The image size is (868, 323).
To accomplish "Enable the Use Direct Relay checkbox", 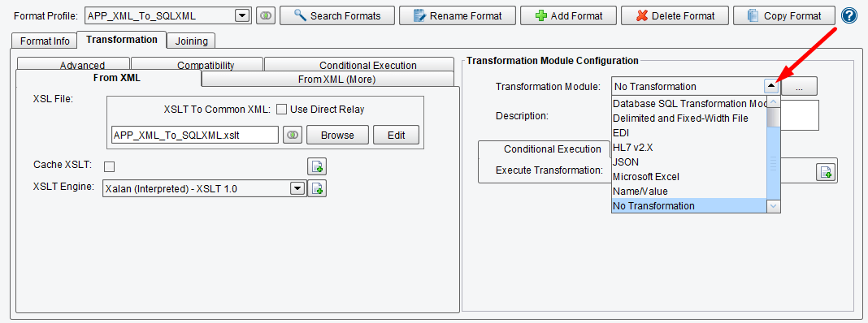I will click(x=281, y=110).
